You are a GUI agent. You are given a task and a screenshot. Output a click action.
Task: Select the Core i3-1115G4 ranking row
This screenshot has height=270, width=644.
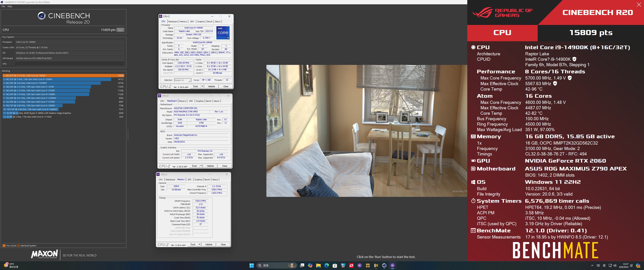click(x=63, y=117)
